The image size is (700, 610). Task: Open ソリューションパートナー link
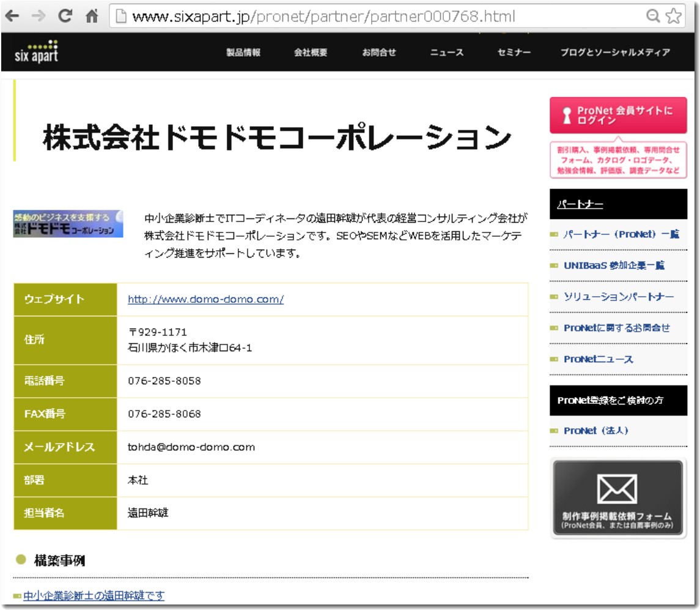click(619, 297)
